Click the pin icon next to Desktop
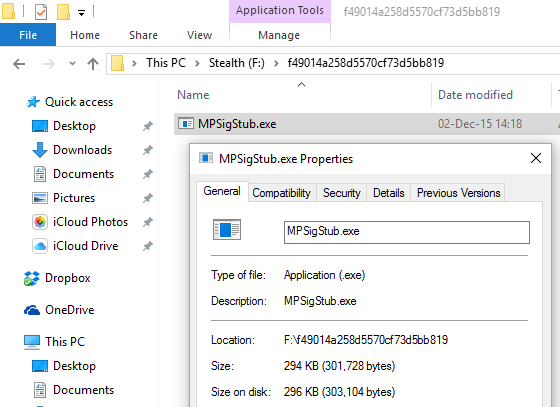Screen dimensions: 560x407 (x=148, y=126)
